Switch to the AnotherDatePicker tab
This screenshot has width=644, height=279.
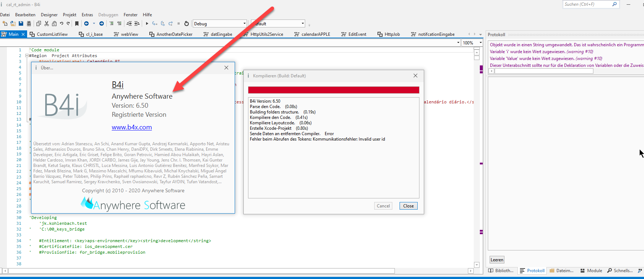point(171,34)
